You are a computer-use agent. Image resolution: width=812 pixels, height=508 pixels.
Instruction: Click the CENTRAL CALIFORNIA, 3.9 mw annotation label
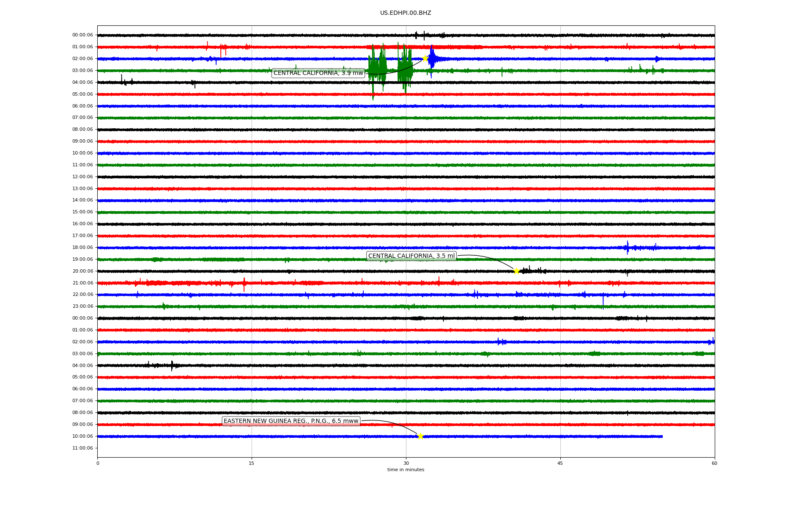[x=318, y=73]
